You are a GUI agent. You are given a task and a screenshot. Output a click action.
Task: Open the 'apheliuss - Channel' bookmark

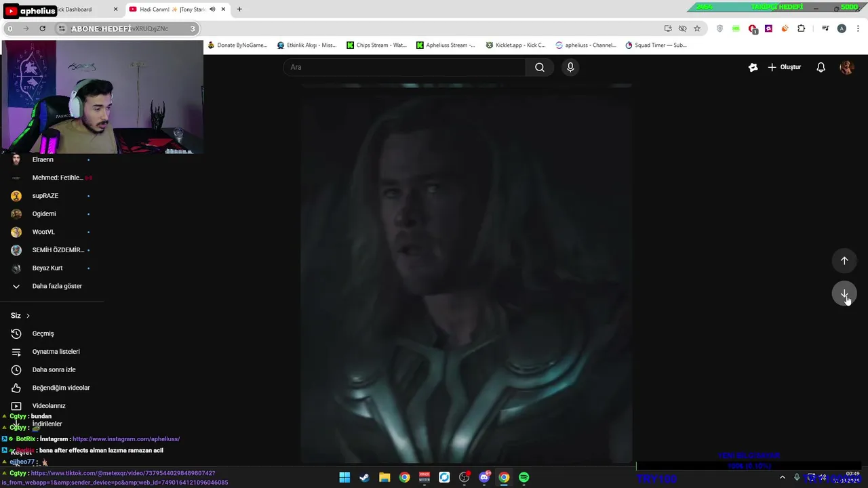click(x=585, y=45)
